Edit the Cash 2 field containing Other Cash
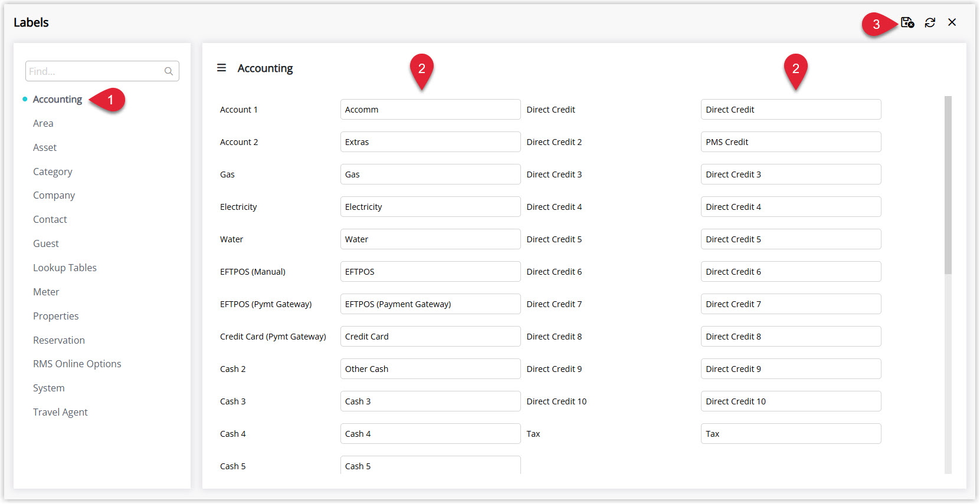Screen dimensions: 980x504 point(430,369)
